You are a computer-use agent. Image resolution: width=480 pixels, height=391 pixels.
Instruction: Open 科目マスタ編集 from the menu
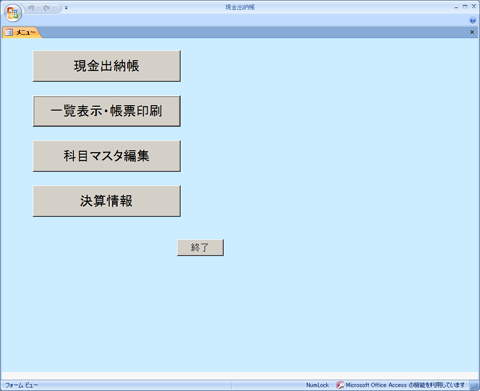point(107,156)
